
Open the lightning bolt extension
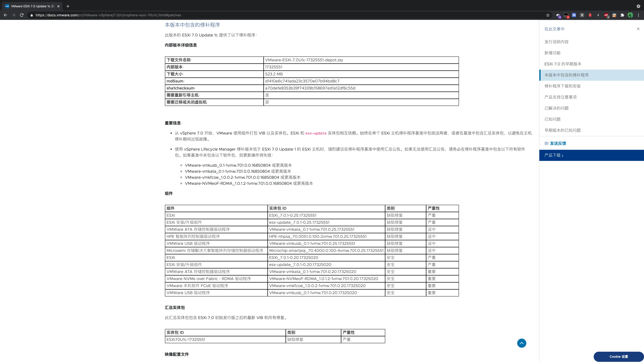point(598,15)
